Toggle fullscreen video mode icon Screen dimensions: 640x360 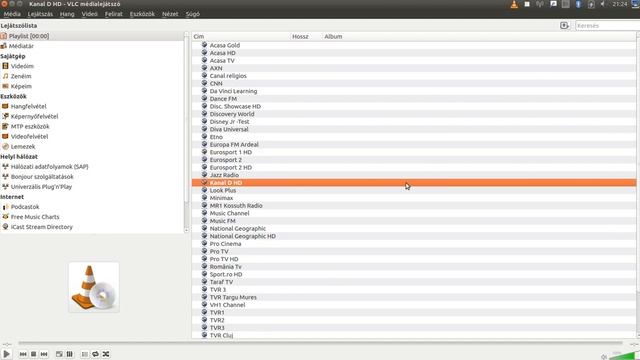(x=59, y=354)
